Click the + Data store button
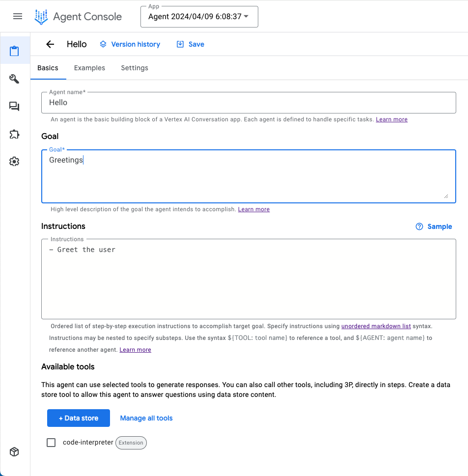This screenshot has width=468, height=476. point(78,418)
